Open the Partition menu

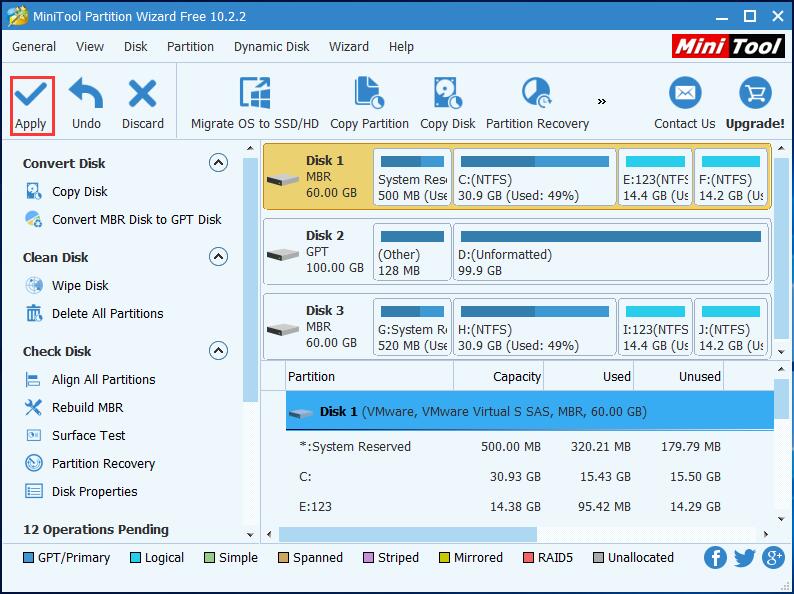[x=190, y=47]
